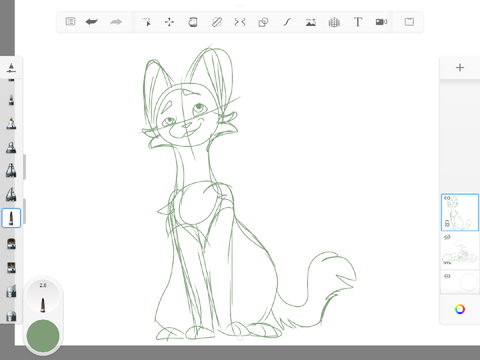Undo the last stroke
Viewport: 480px width, 360px height.
[92, 22]
